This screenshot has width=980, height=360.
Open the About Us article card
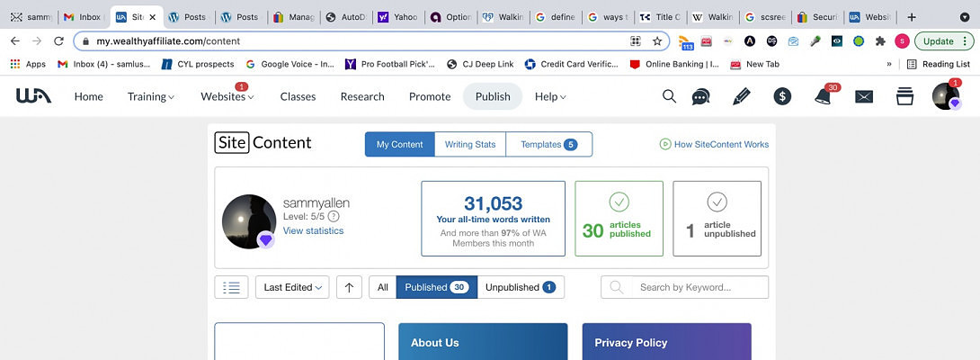[x=483, y=342]
